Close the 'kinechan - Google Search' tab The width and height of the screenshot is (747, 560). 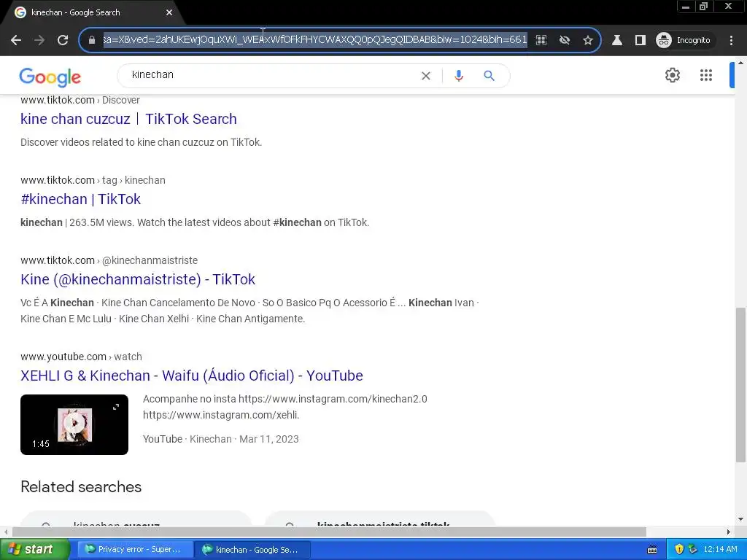pyautogui.click(x=169, y=12)
